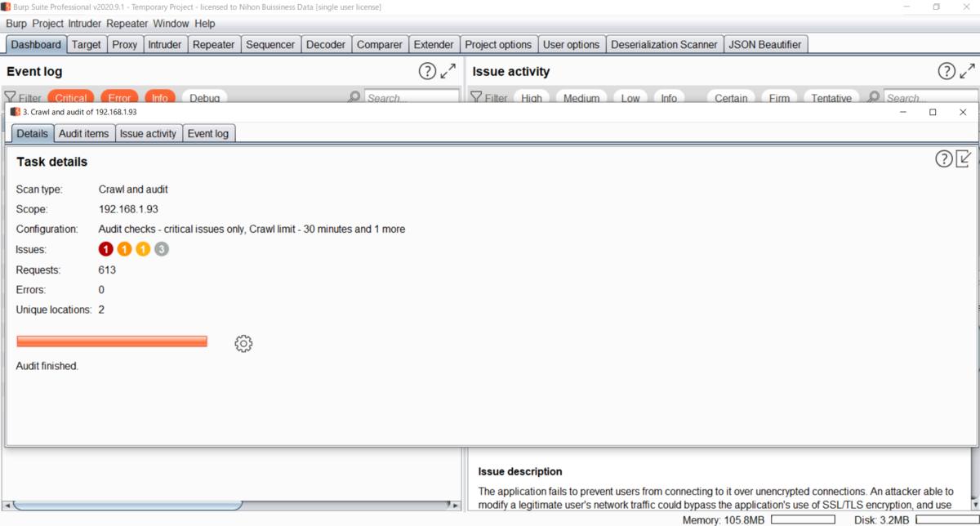Open the Deserialization Scanner tab
980x526 pixels.
pos(664,45)
